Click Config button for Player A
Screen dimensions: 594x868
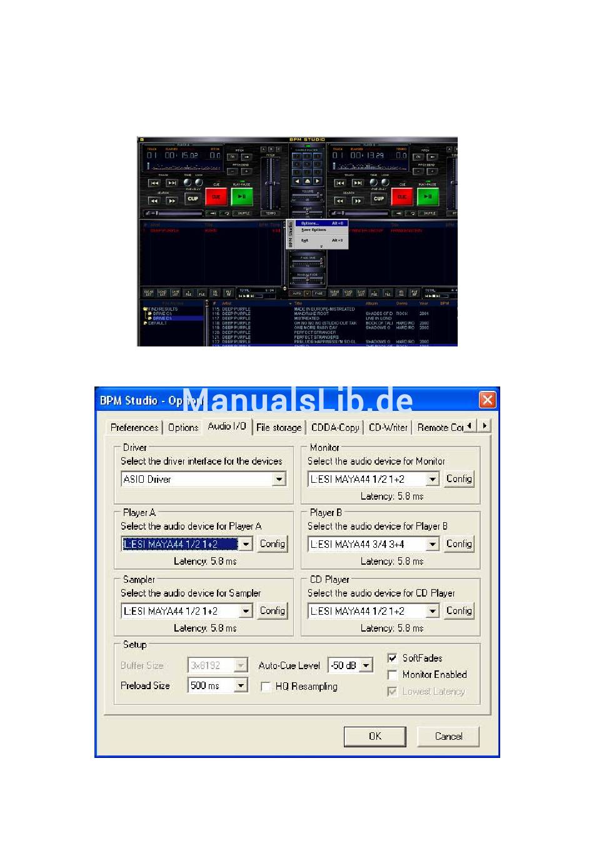(273, 543)
